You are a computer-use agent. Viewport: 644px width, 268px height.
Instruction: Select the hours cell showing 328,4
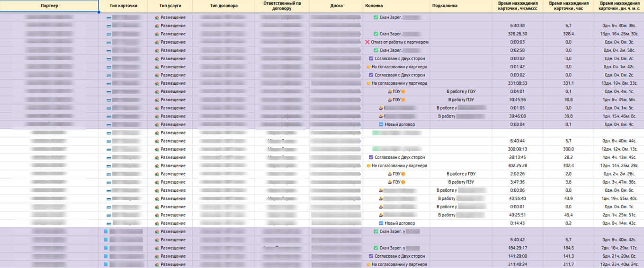pos(568,34)
